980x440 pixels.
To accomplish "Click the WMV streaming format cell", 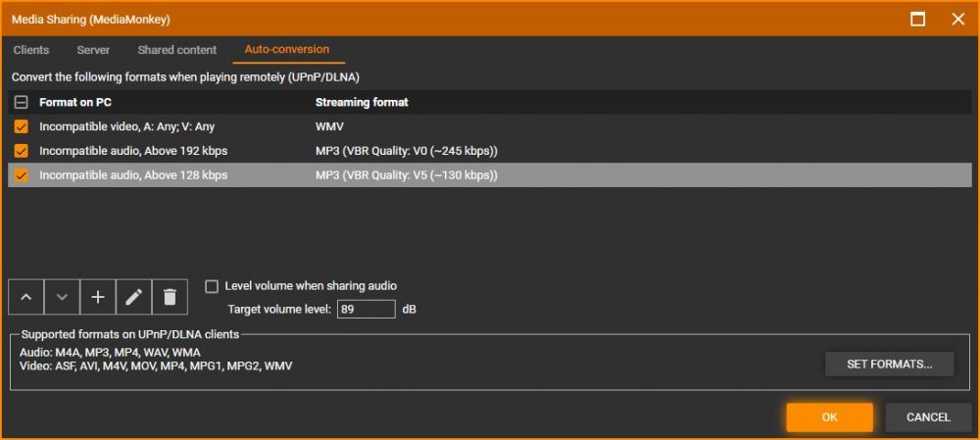I will (329, 126).
